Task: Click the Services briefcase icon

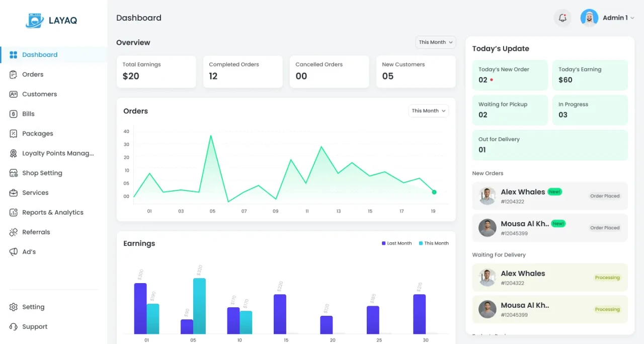Action: point(14,192)
